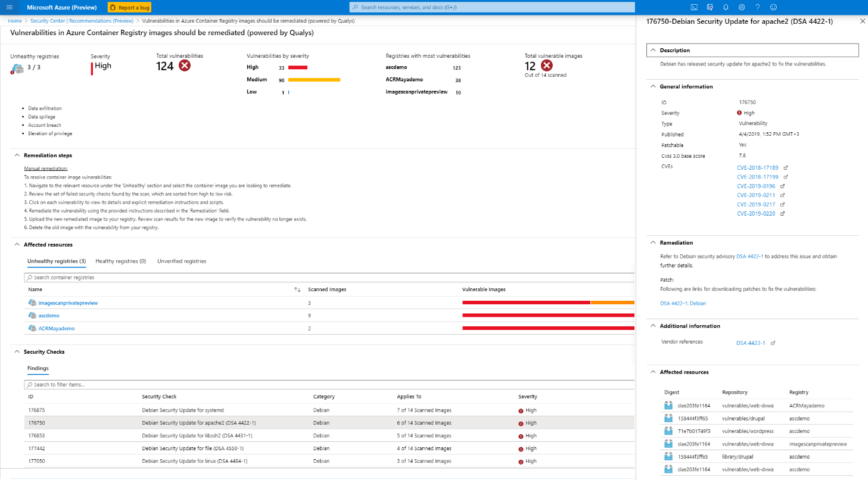
Task: Open the notifications bell
Action: [x=726, y=7]
